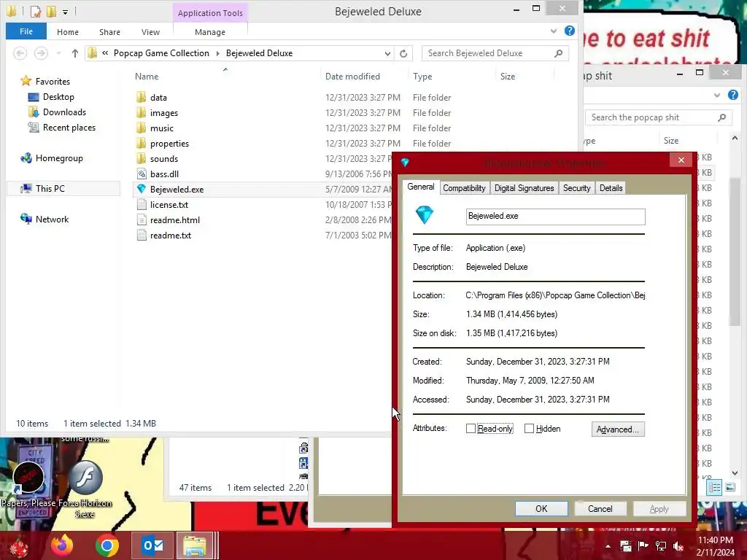Click the network tray icon
The height and width of the screenshot is (560, 747).
pos(661,546)
